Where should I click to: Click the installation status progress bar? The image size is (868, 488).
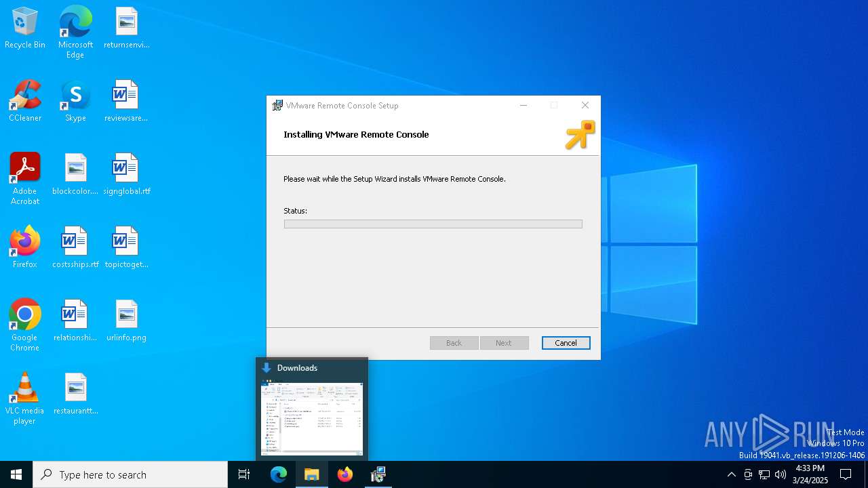pos(433,224)
